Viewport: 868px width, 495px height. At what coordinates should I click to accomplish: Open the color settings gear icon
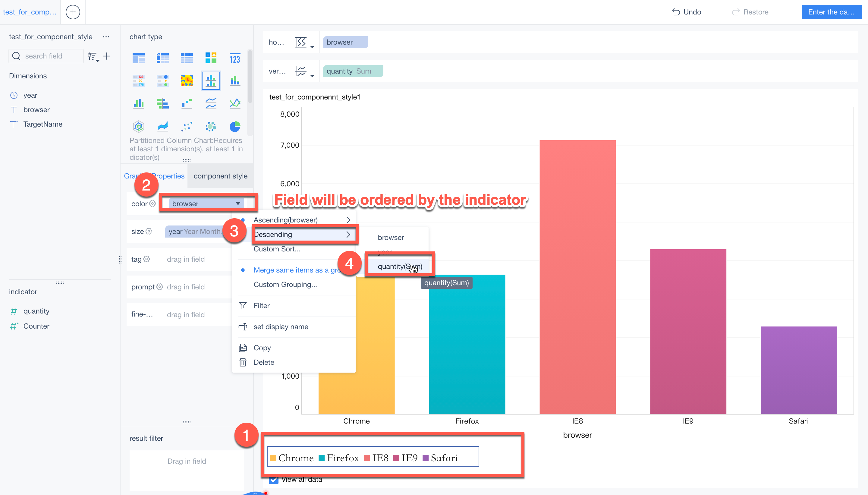click(x=153, y=203)
